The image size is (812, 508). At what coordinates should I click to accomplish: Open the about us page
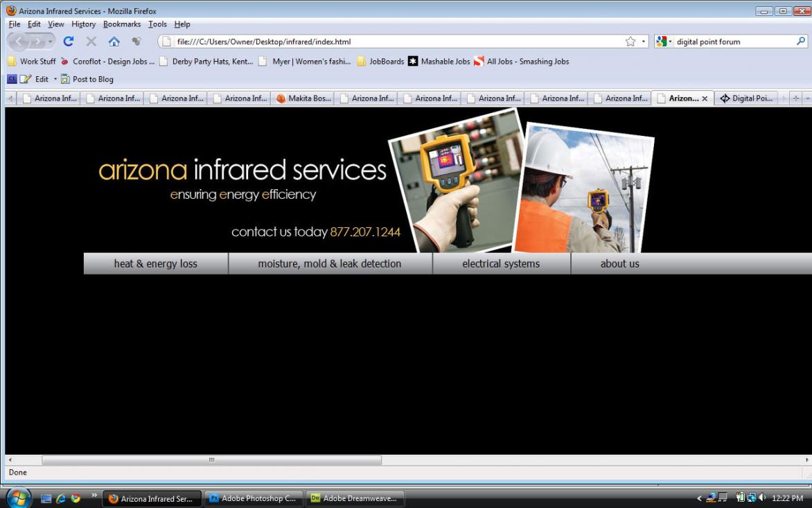point(620,263)
